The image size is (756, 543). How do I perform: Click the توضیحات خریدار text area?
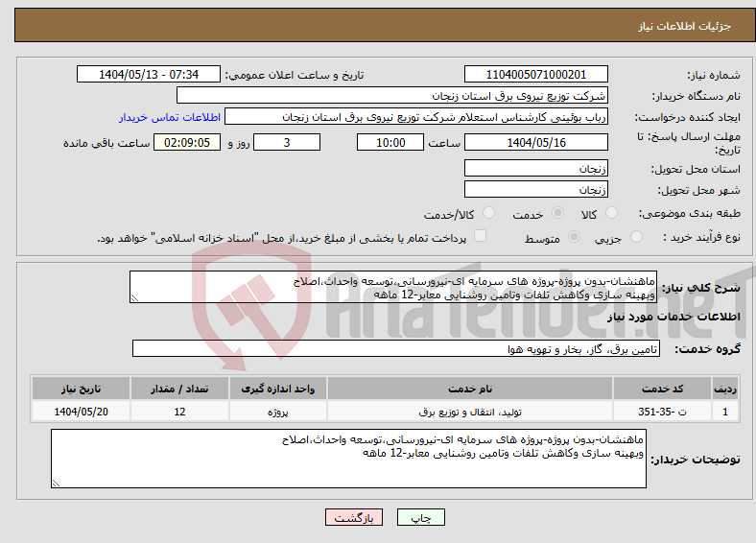348,459
